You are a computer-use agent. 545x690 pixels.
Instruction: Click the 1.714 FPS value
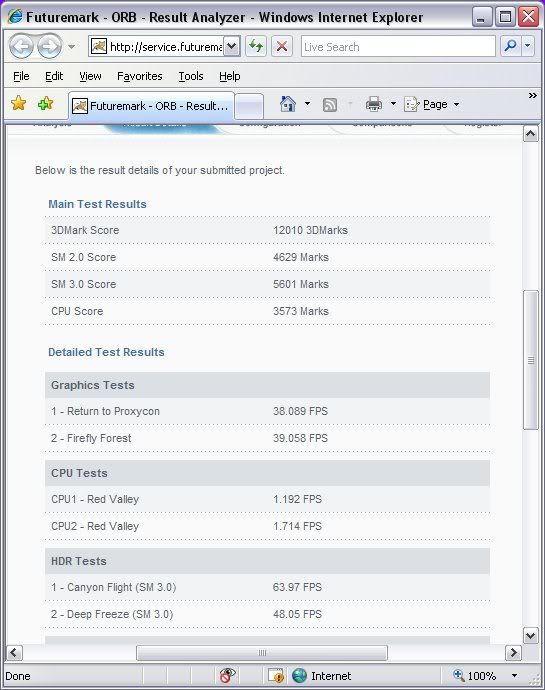click(x=297, y=526)
